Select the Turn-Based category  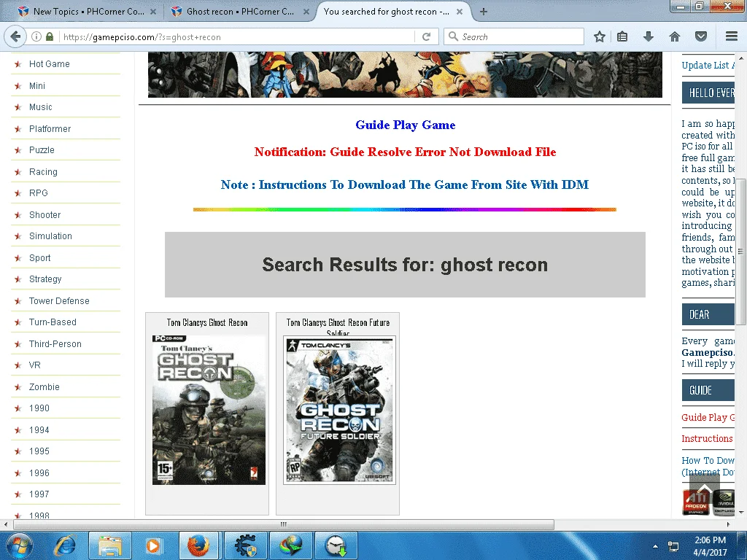pyautogui.click(x=53, y=322)
